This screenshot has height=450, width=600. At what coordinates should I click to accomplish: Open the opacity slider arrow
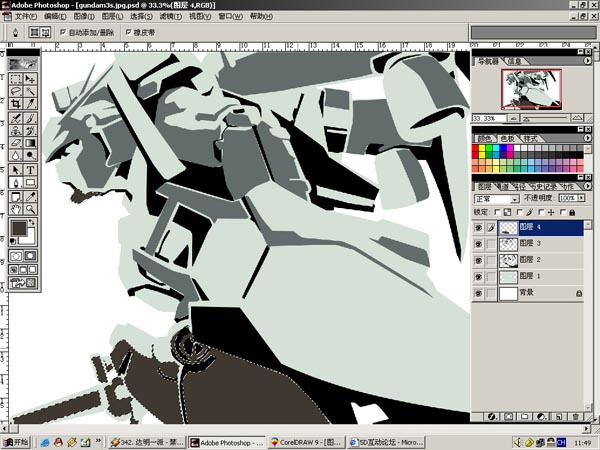[x=582, y=198]
